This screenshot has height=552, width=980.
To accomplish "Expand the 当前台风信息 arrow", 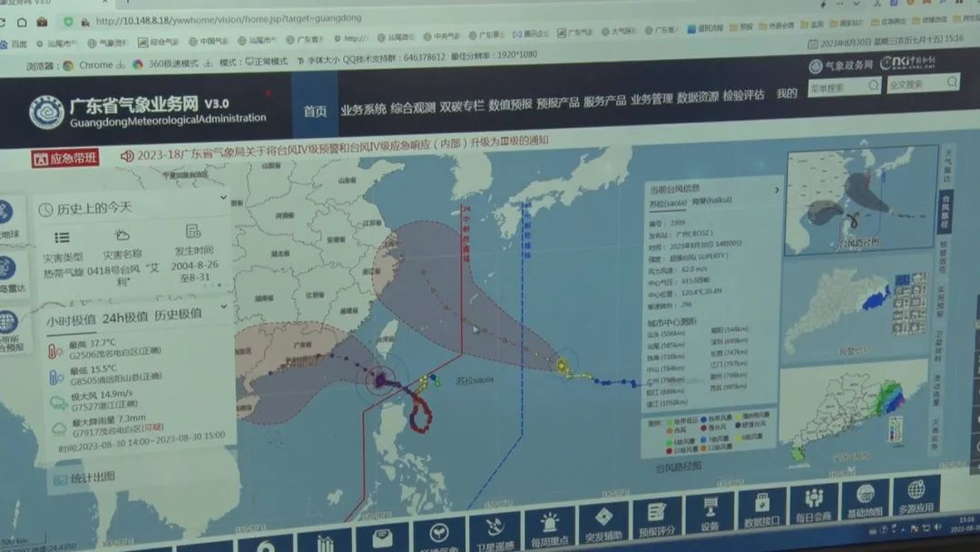I will click(x=776, y=190).
